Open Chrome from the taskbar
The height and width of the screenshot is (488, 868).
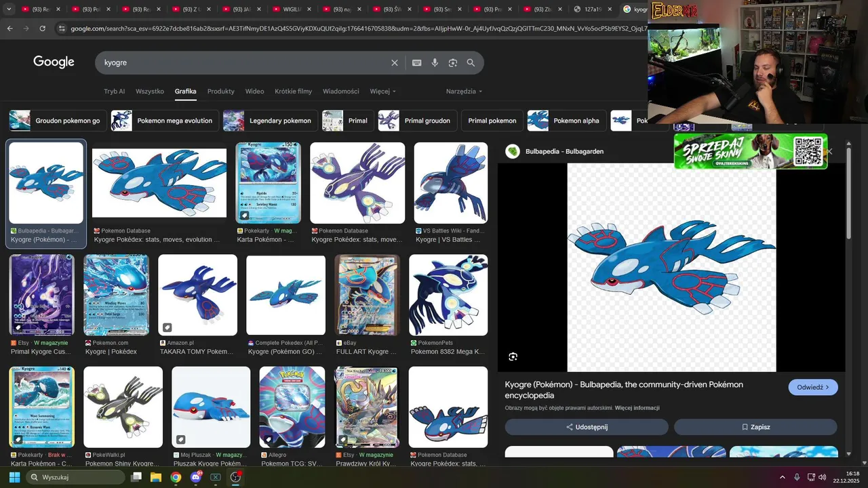[x=176, y=477]
